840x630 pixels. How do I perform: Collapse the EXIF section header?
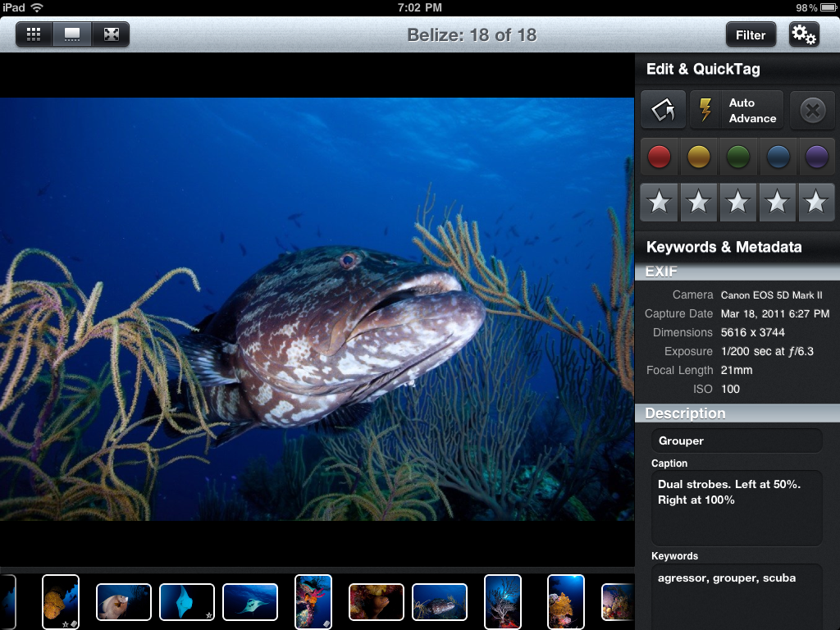click(x=737, y=272)
